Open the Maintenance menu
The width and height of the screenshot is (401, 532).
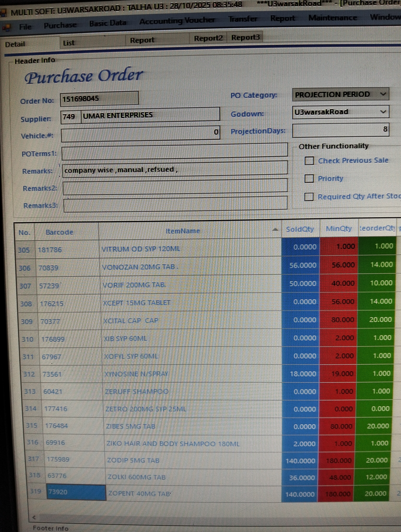tap(332, 18)
